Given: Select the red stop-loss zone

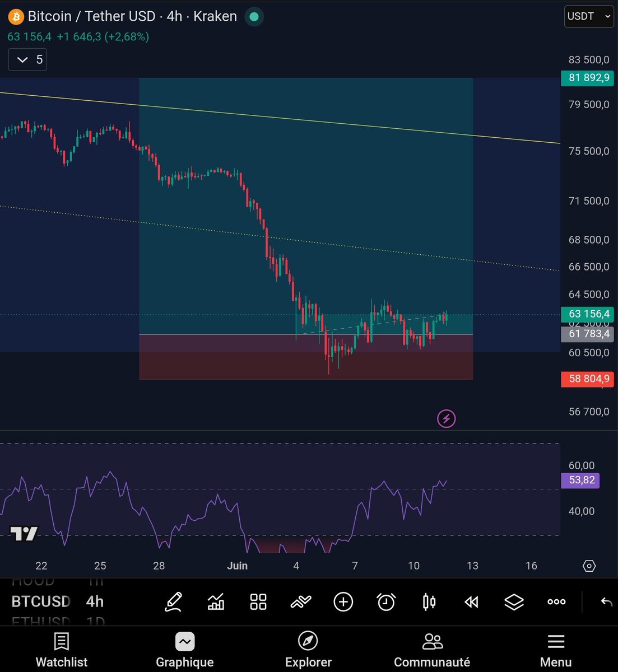Looking at the screenshot, I should point(305,357).
